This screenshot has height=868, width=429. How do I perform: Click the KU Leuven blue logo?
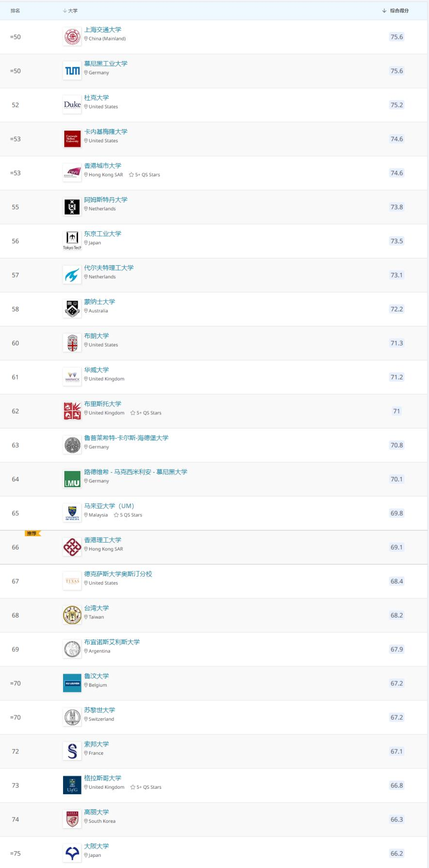[72, 683]
